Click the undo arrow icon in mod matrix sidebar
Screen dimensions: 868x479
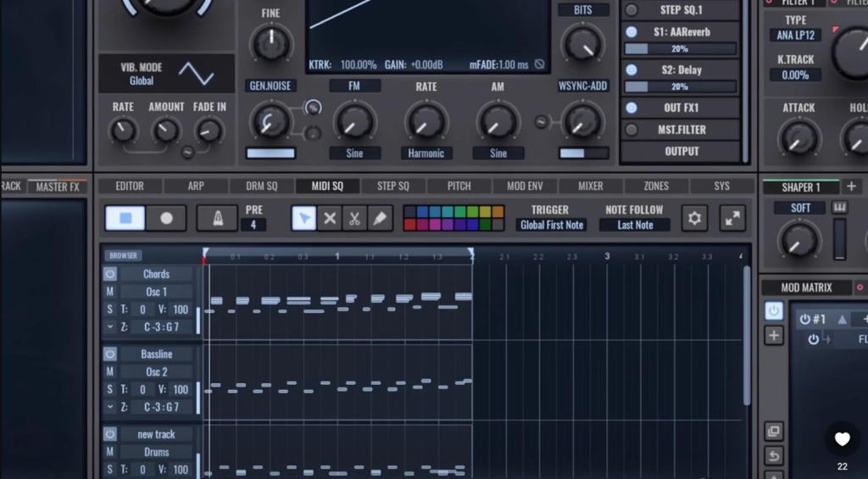[773, 456]
